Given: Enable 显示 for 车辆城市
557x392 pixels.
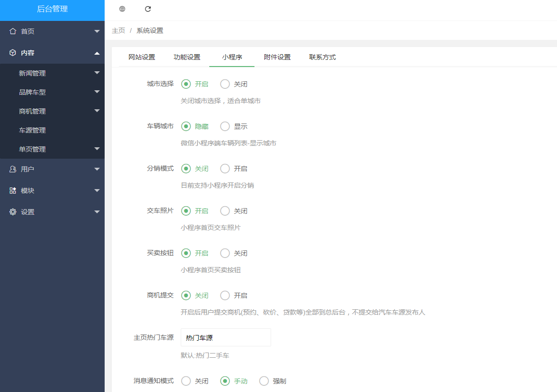Looking at the screenshot, I should click(225, 126).
